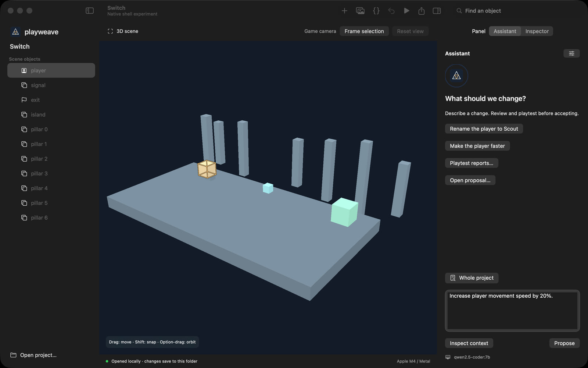Click the playweave logo in the sidebar
Image resolution: width=588 pixels, height=368 pixels.
[x=15, y=32]
